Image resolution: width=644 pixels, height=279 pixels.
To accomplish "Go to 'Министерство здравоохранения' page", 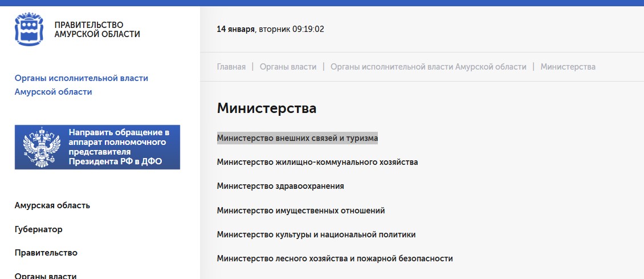I will tap(280, 186).
